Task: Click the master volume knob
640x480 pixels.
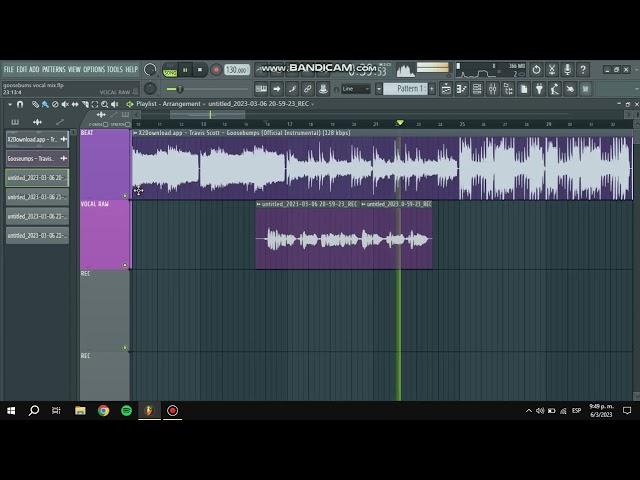Action: [x=150, y=70]
